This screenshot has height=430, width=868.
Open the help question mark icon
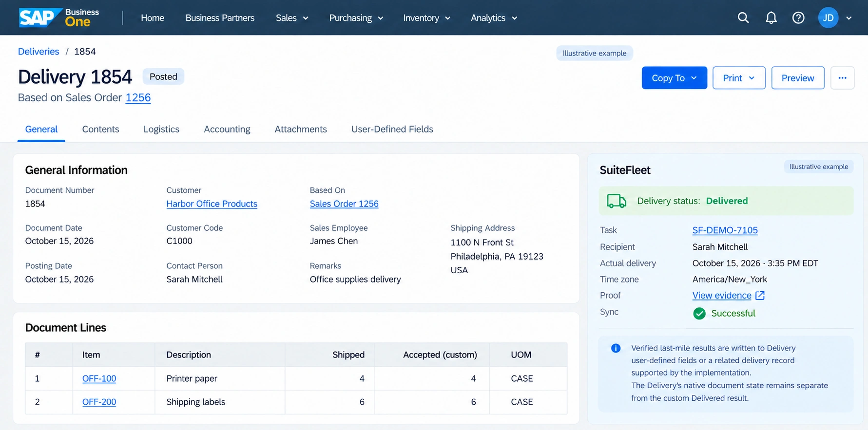[x=798, y=18]
